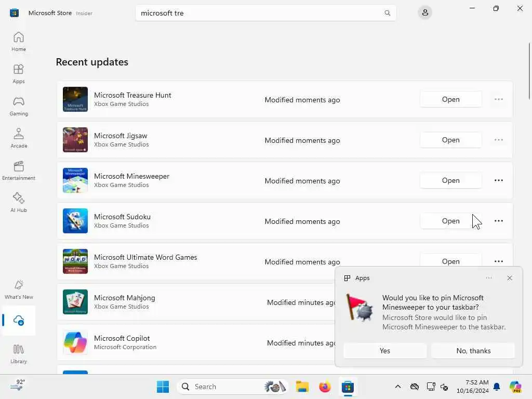Viewport: 532px width, 399px height.
Task: Click the Microsoft Sudoku app icon
Action: pyautogui.click(x=75, y=221)
